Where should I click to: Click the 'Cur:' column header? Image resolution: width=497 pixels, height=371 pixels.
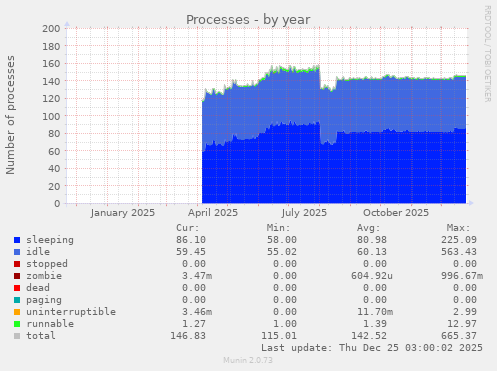coord(188,228)
